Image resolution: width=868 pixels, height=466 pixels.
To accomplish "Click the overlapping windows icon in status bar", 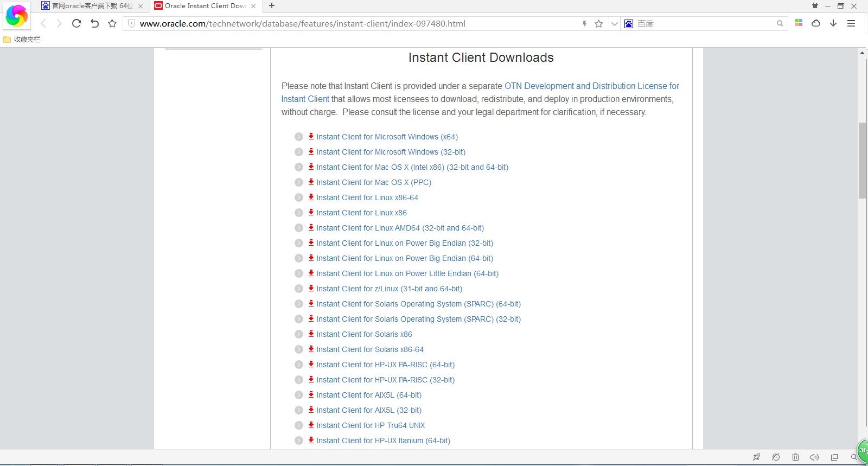I will point(834,457).
